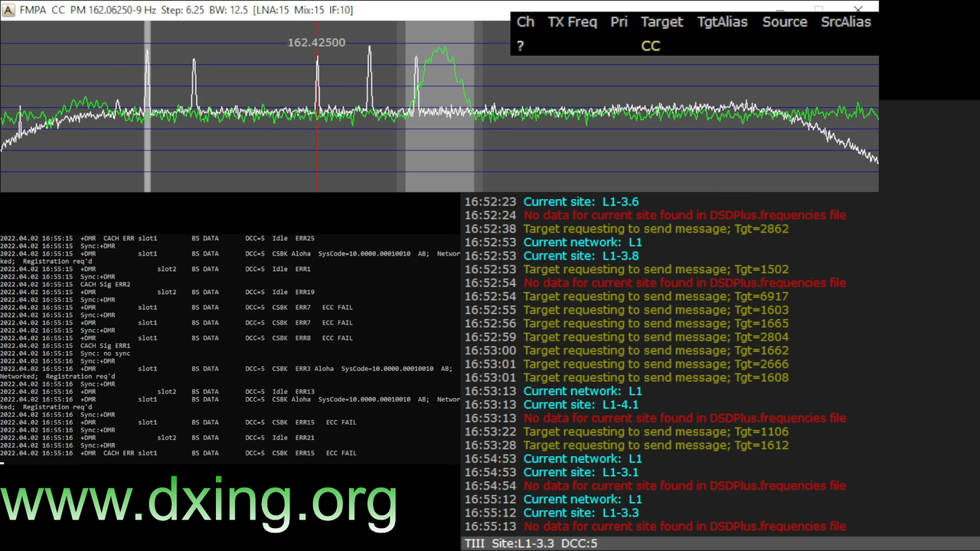The width and height of the screenshot is (980, 551).
Task: Select the Target column header
Action: [661, 22]
